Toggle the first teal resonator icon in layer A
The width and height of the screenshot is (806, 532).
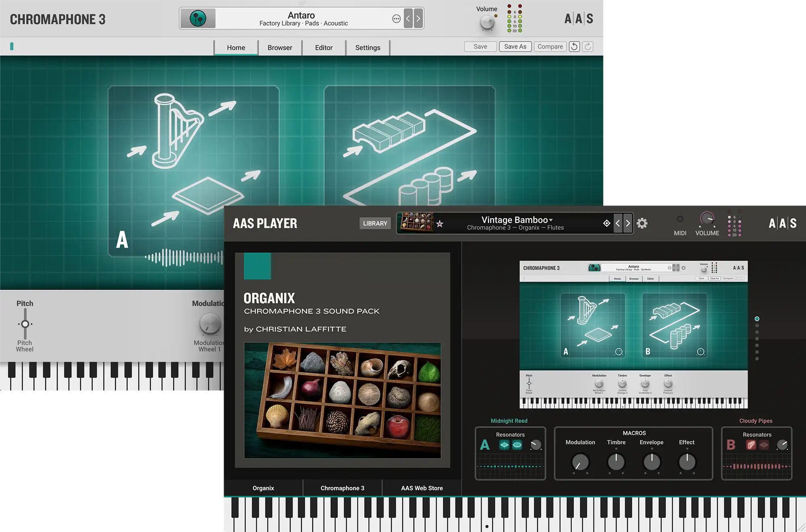(x=504, y=445)
